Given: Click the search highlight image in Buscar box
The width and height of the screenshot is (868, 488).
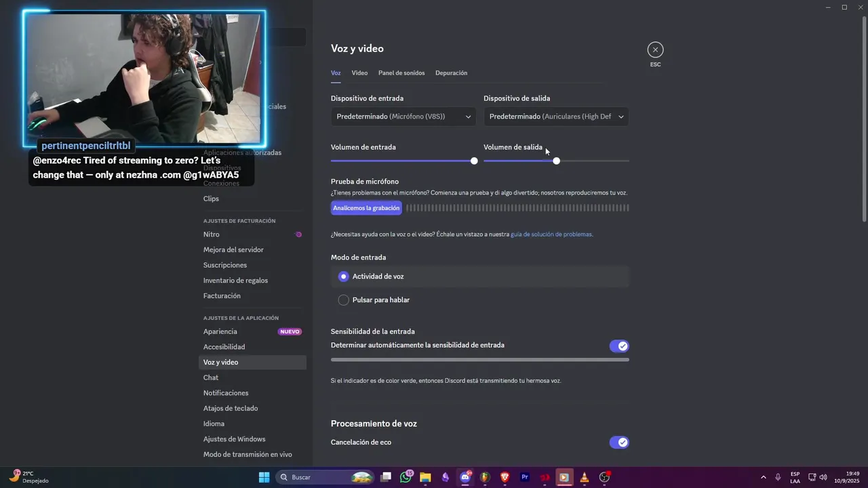Looking at the screenshot, I should pyautogui.click(x=361, y=477).
